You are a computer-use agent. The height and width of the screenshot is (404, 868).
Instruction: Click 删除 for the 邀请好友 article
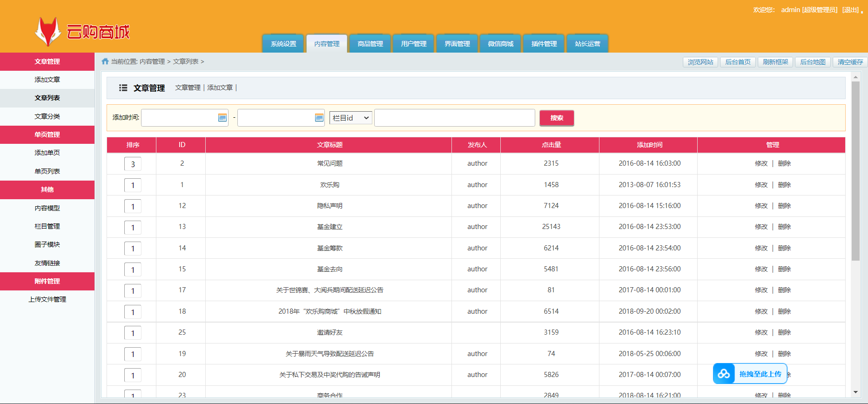(x=784, y=332)
